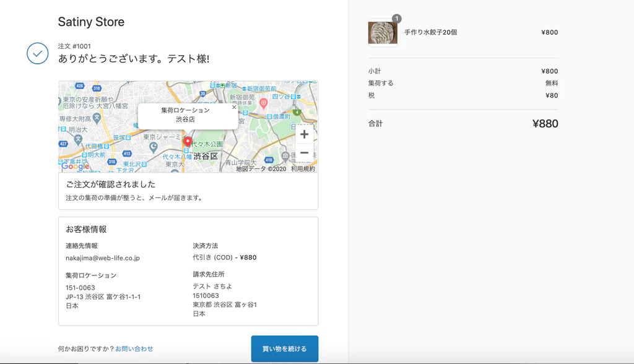This screenshot has width=634, height=364.
Task: Click the 代々木公園 label on the map
Action: (x=207, y=144)
